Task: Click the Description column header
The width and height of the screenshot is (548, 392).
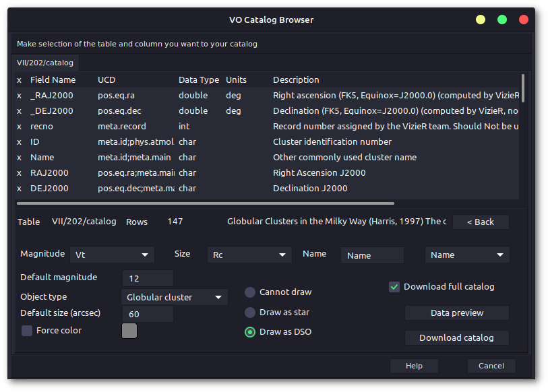Action: (296, 80)
